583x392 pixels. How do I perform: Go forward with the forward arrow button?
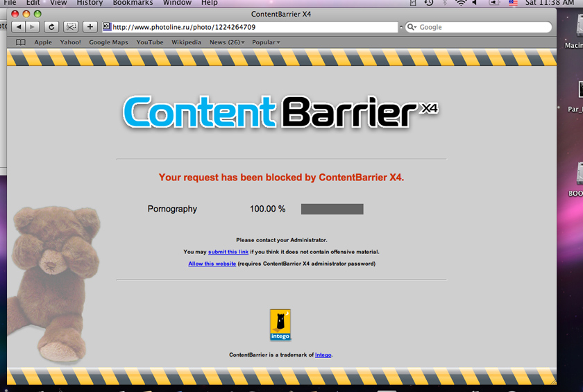[x=33, y=27]
